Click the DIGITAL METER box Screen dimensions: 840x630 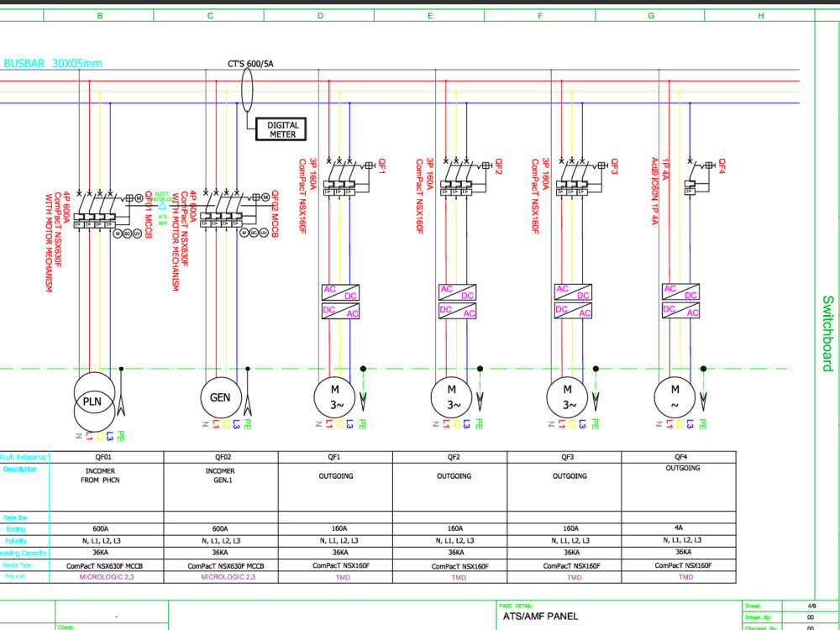click(x=282, y=129)
